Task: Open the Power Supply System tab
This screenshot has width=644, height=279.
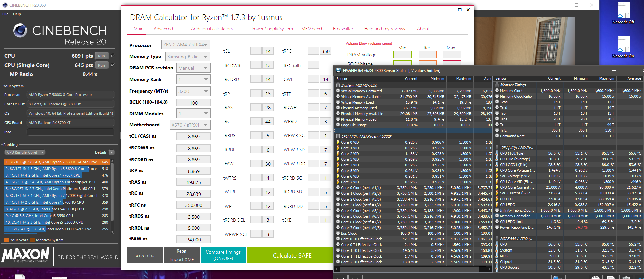Action: tap(272, 29)
